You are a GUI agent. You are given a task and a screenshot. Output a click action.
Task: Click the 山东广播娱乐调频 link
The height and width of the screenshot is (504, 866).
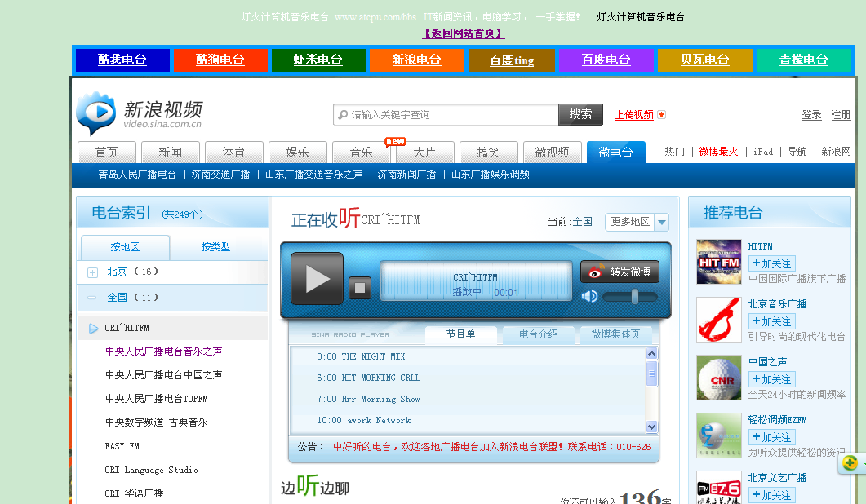point(491,175)
